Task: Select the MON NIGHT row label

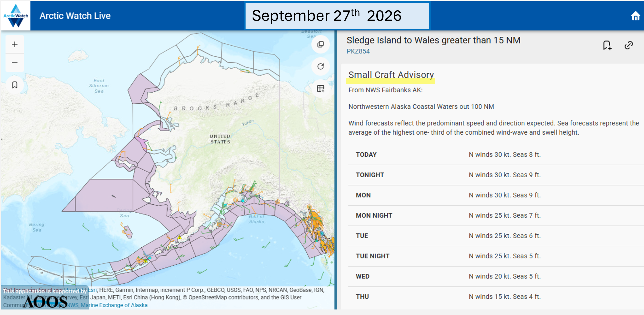Action: click(374, 215)
